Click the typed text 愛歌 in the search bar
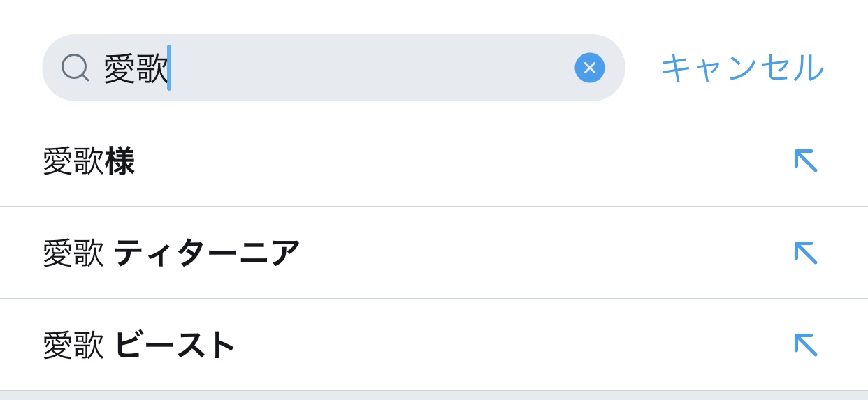The height and width of the screenshot is (400, 868). [136, 68]
